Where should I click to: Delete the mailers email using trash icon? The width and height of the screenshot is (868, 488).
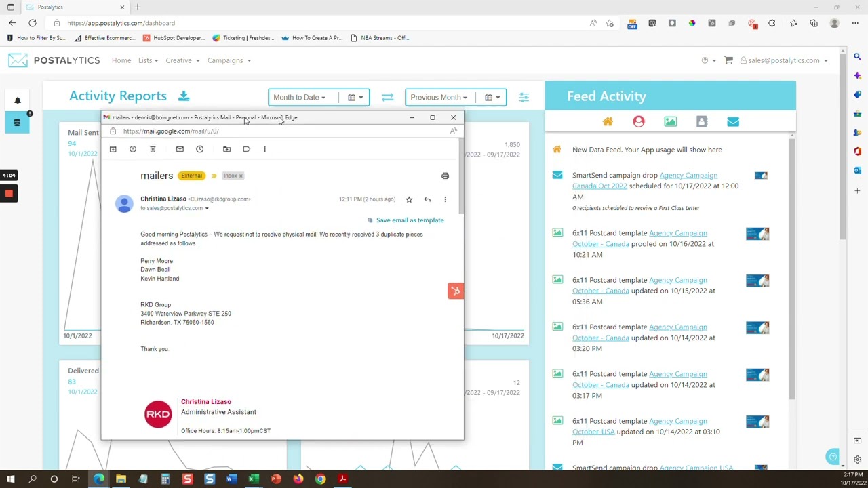[x=153, y=149]
